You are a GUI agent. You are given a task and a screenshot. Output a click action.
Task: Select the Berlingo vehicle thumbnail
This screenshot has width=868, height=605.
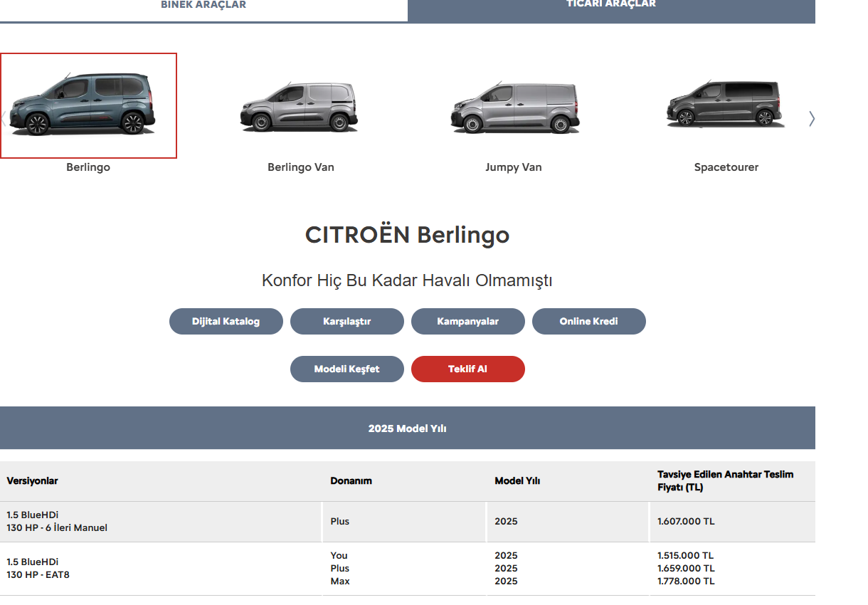tap(88, 105)
